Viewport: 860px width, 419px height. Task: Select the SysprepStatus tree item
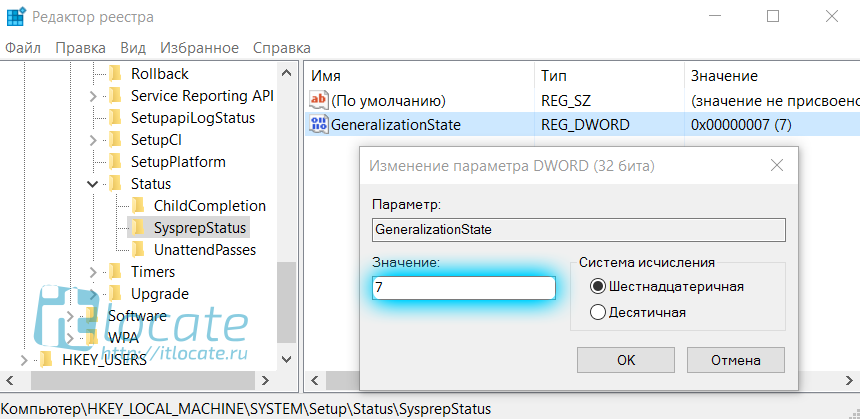point(199,228)
